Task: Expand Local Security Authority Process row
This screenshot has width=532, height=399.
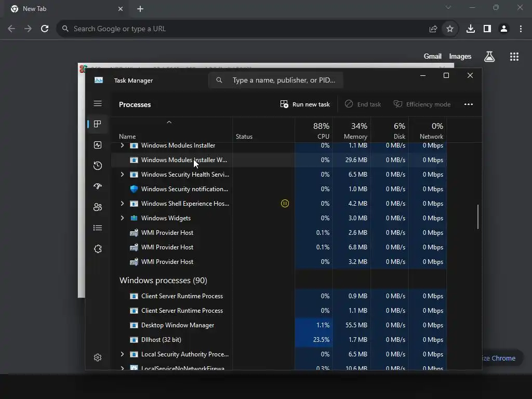Action: (123, 354)
